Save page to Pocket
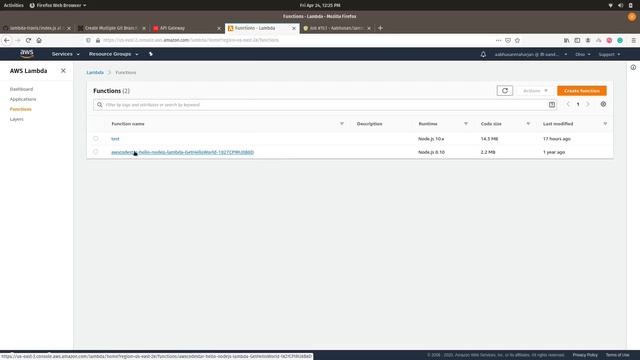The image size is (640, 360). click(508, 40)
